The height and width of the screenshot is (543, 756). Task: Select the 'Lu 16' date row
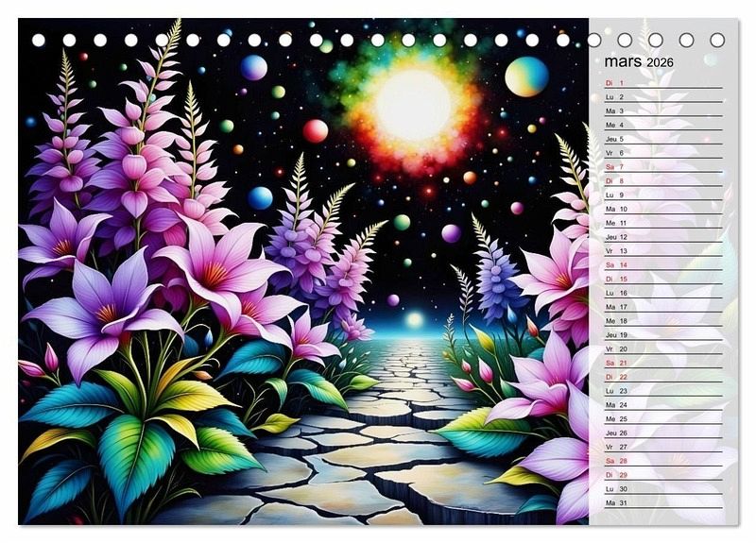point(664,293)
